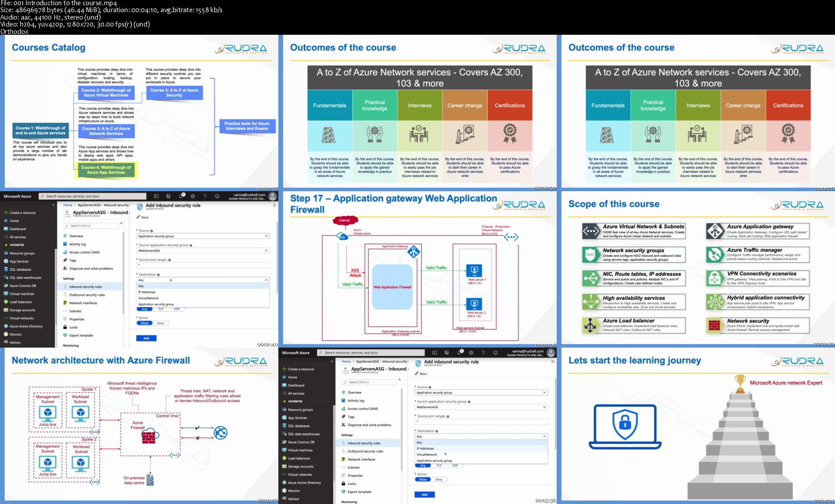835x504 pixels.
Task: Open WebServersASG dropdown in 00:03:38 frame
Action: click(481, 407)
